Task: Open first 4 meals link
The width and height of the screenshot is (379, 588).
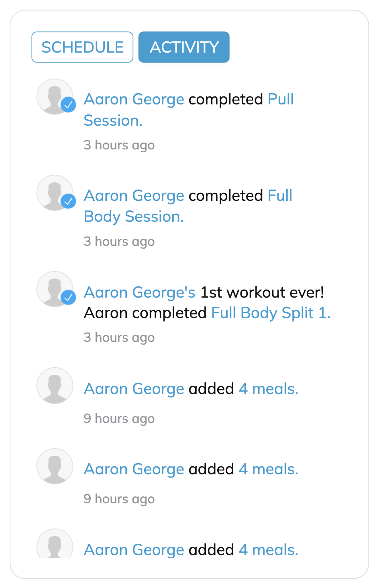Action: point(268,389)
